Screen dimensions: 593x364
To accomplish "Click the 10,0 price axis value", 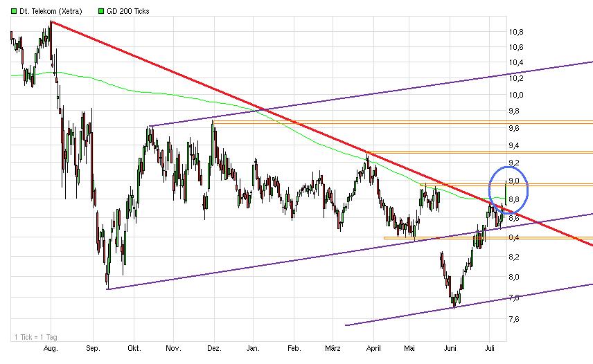I will point(516,95).
